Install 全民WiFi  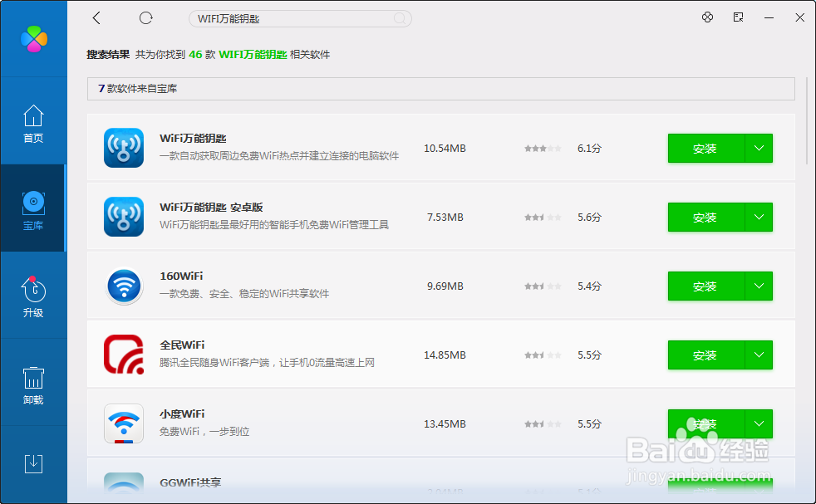tap(706, 355)
